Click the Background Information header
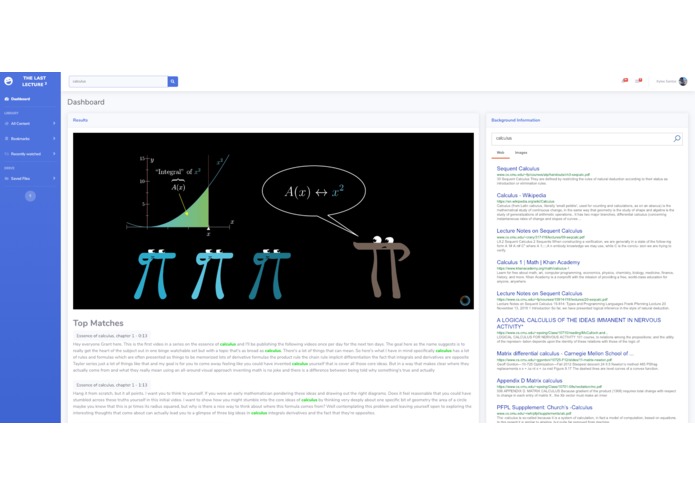Viewport: 695px width, 494px height. click(515, 120)
